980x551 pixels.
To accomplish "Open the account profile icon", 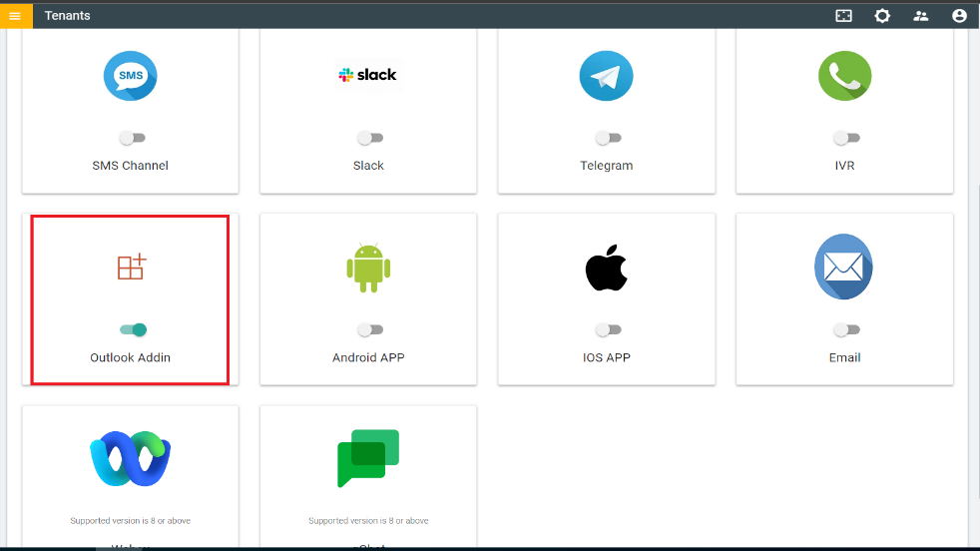I will point(959,16).
